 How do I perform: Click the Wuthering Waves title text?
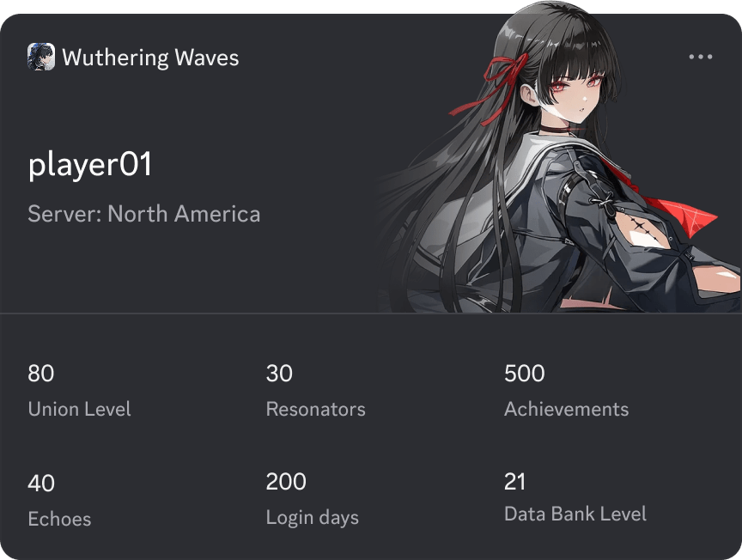click(x=150, y=58)
